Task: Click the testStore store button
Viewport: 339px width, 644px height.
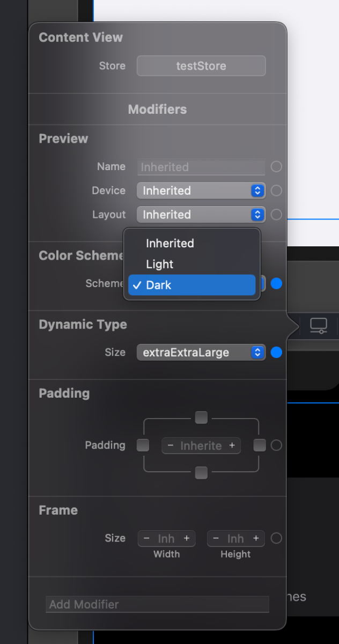Action: (201, 66)
